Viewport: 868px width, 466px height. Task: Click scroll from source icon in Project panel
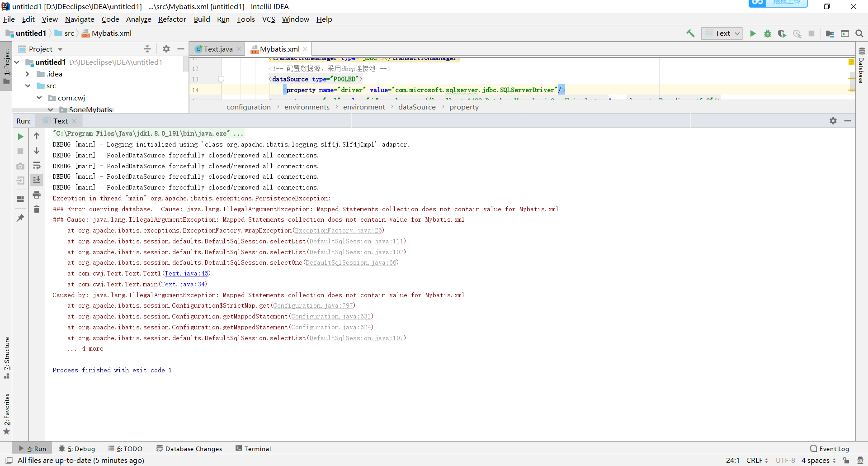coord(147,49)
